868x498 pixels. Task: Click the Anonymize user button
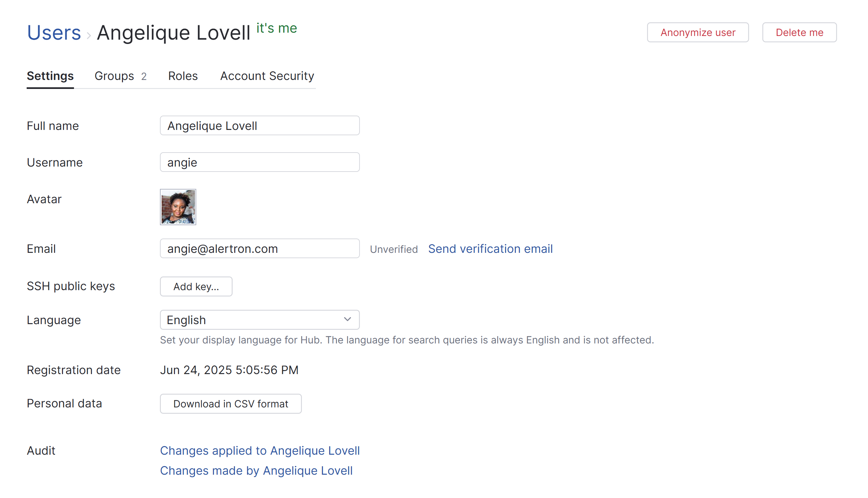point(698,33)
